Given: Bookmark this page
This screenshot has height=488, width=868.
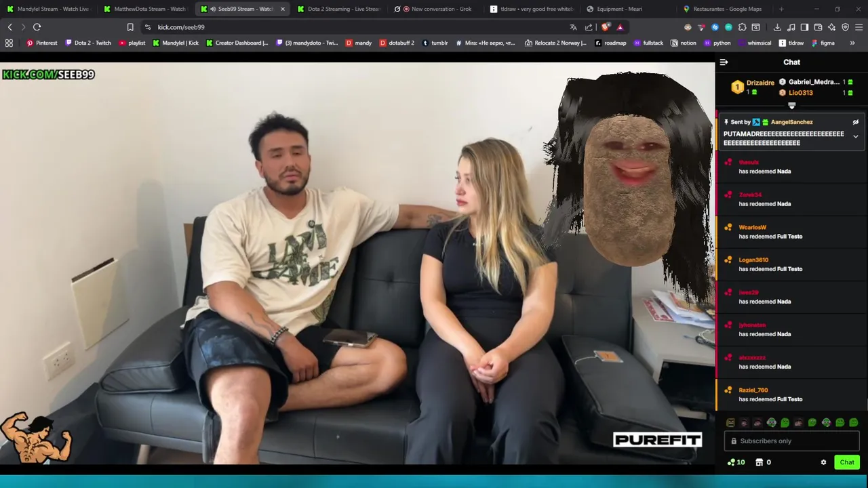Looking at the screenshot, I should tap(130, 27).
